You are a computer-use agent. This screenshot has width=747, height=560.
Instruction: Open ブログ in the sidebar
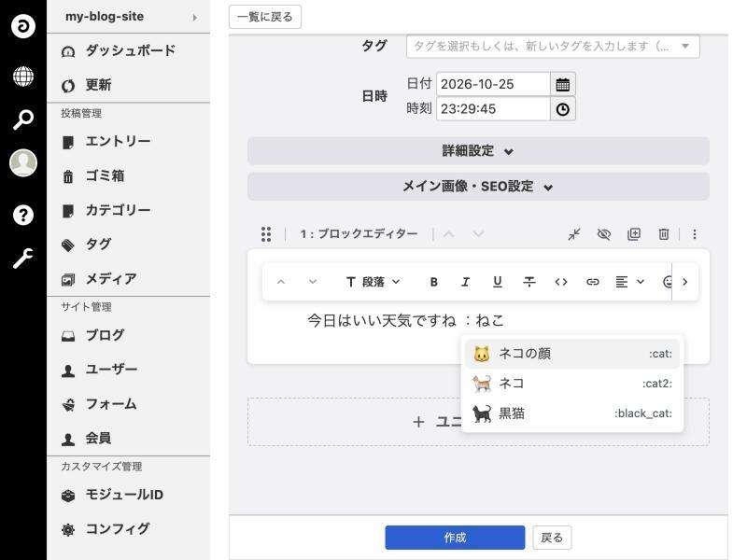click(129, 335)
